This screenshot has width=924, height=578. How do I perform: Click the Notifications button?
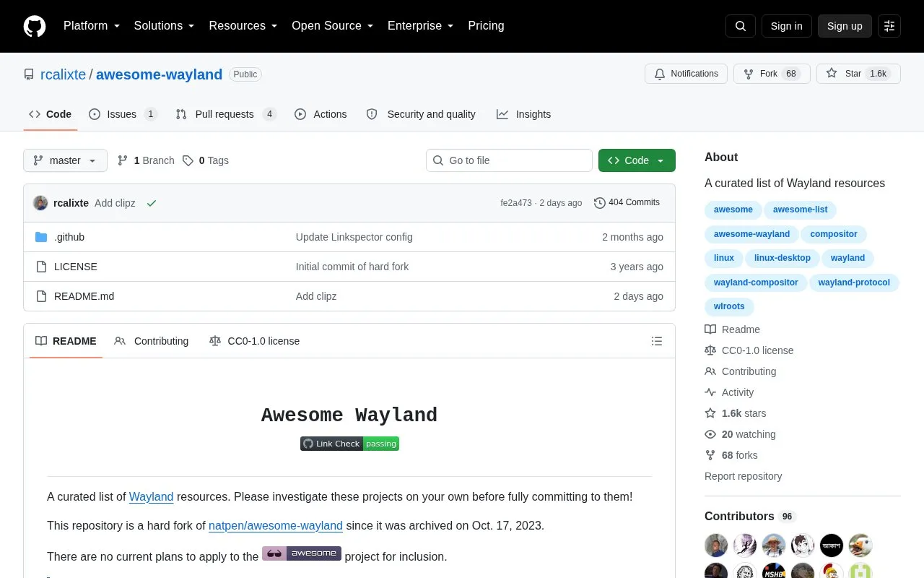[x=686, y=74]
